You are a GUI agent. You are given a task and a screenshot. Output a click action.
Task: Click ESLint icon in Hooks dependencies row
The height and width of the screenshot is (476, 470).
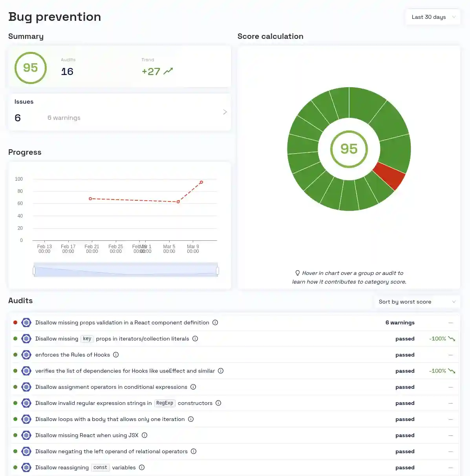[26, 371]
